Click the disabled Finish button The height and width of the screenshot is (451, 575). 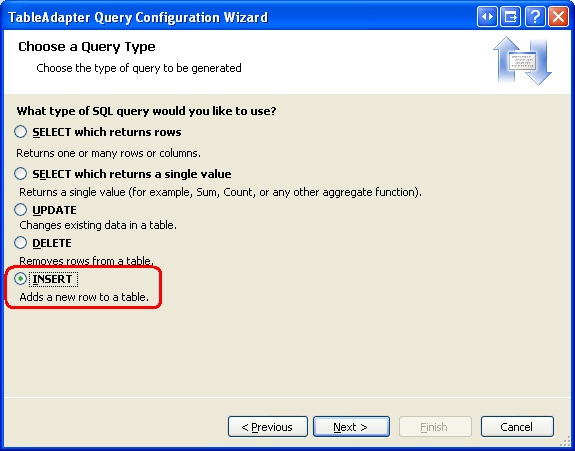[435, 426]
